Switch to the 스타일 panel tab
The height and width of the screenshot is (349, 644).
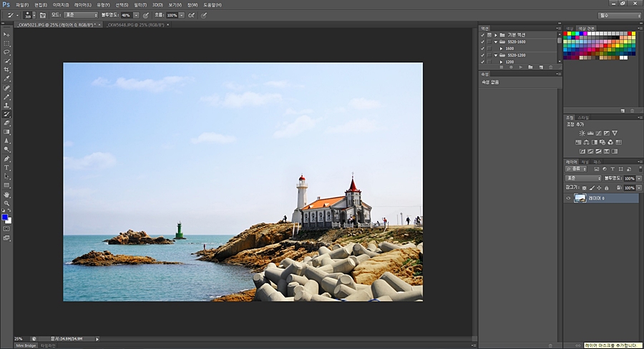click(x=584, y=117)
